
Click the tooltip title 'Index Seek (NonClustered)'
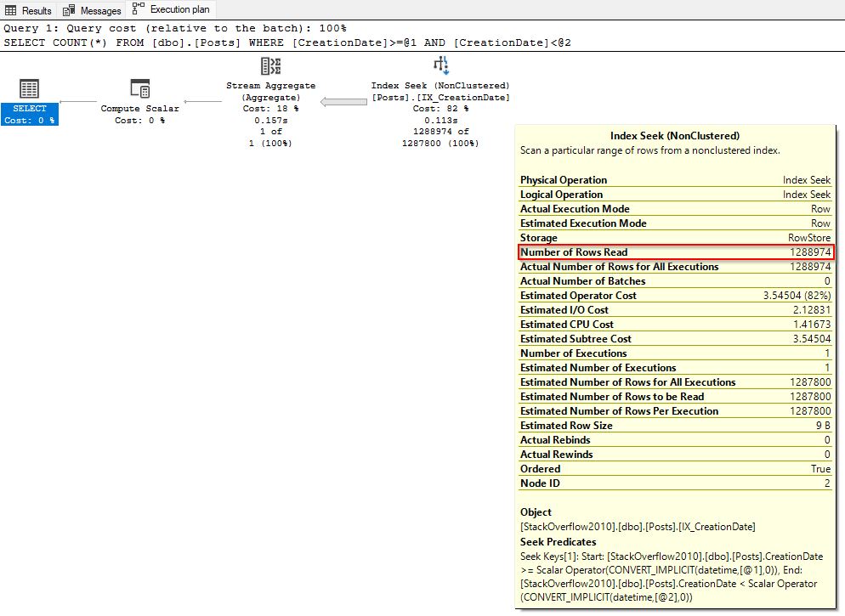(x=675, y=136)
